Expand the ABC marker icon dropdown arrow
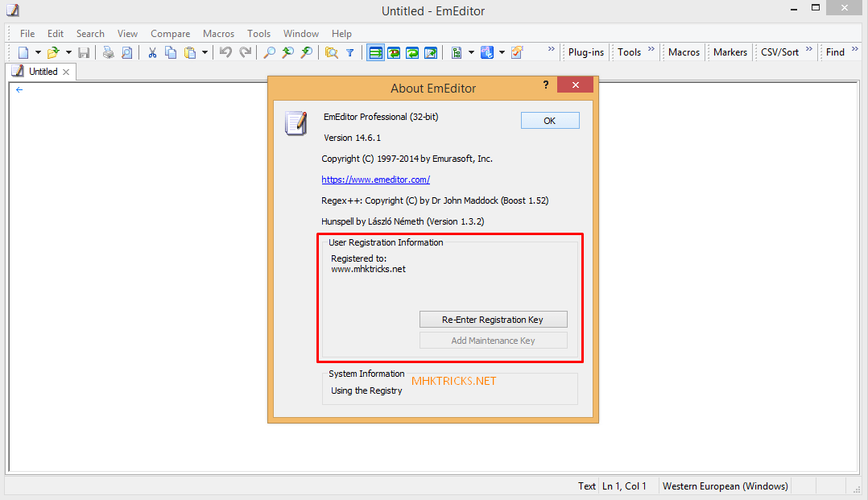 tap(502, 52)
